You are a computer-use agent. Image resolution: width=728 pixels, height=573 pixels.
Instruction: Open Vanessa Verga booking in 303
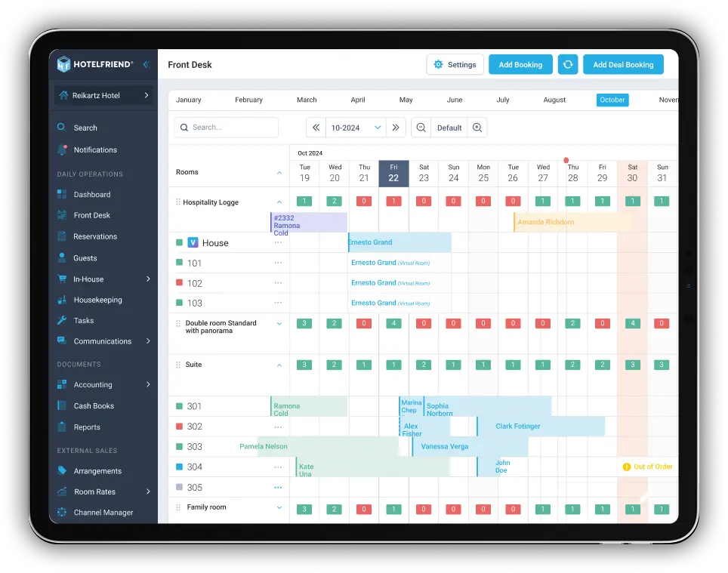click(x=470, y=447)
